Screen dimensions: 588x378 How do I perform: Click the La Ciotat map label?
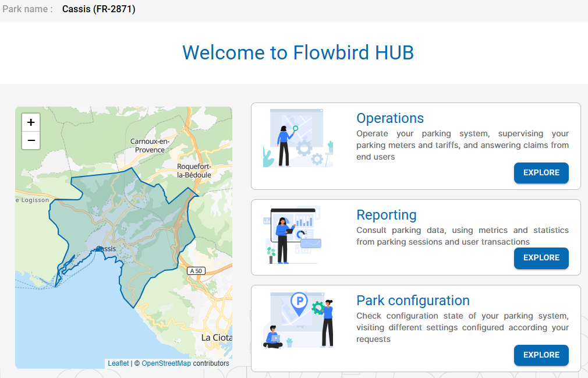tap(217, 337)
